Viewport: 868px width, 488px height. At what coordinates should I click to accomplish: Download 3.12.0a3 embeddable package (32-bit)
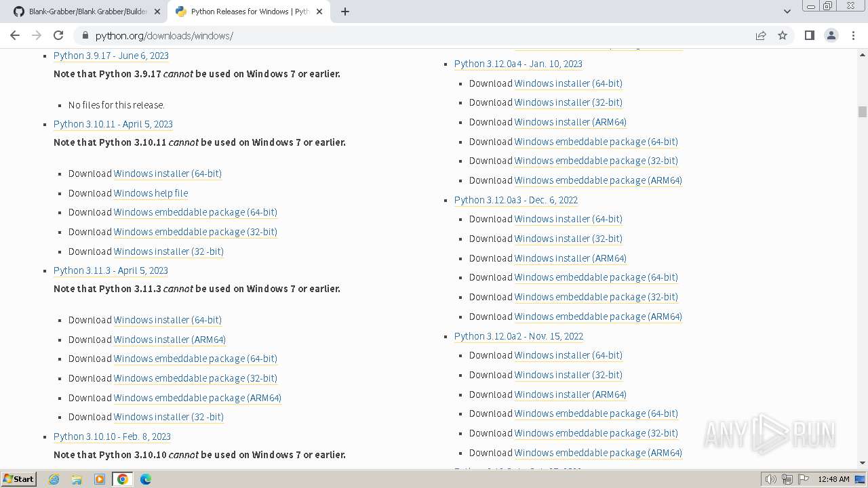(x=596, y=297)
